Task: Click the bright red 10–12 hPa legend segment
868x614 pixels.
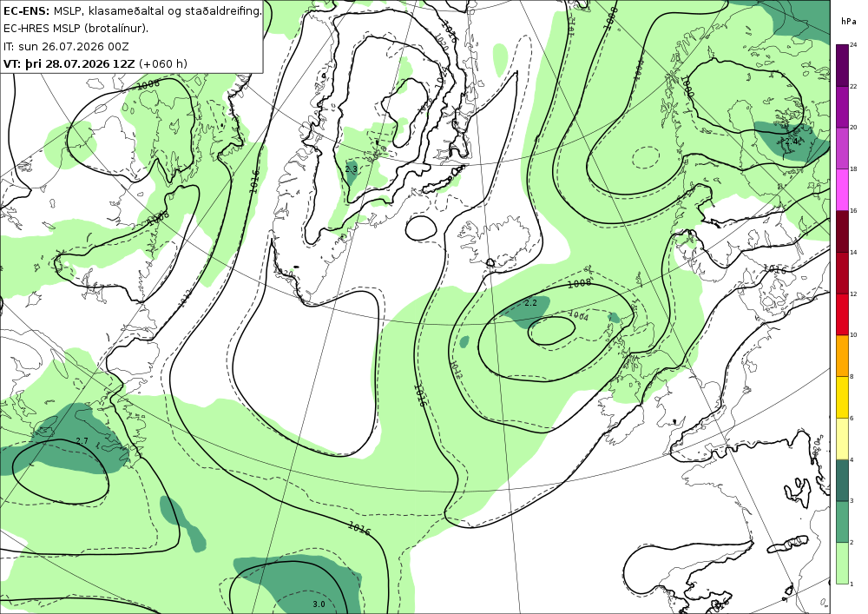Action: pyautogui.click(x=842, y=314)
